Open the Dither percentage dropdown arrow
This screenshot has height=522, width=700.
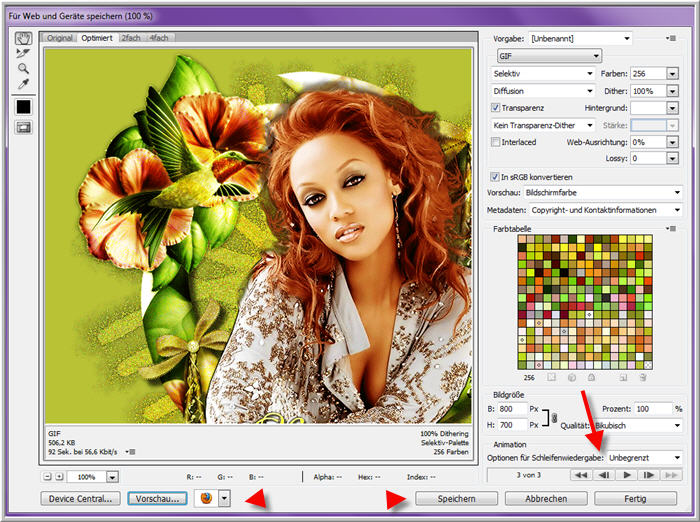pyautogui.click(x=672, y=91)
